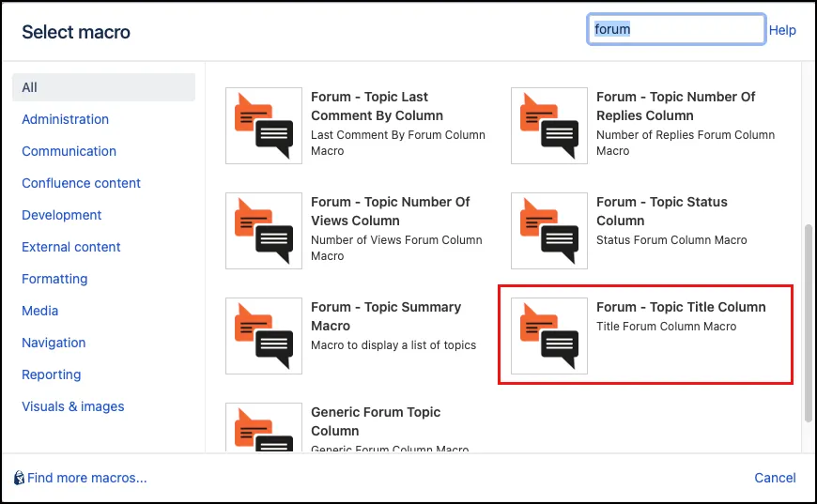Screen dimensions: 817x504
Task: Click the macro search field containing forum
Action: click(676, 29)
